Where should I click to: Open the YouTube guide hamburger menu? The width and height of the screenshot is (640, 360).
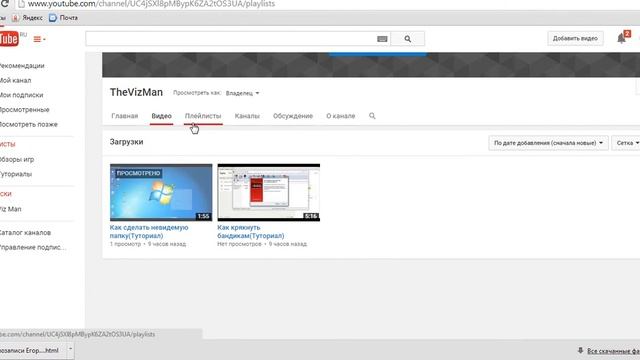point(39,39)
